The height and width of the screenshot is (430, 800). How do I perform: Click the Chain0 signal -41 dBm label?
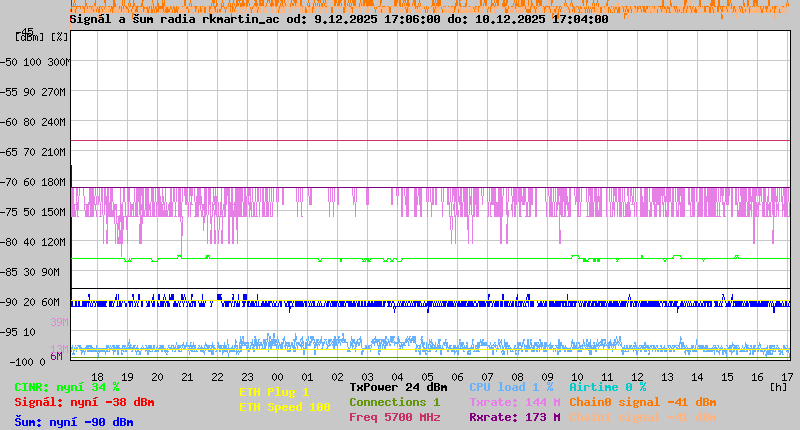(x=642, y=402)
